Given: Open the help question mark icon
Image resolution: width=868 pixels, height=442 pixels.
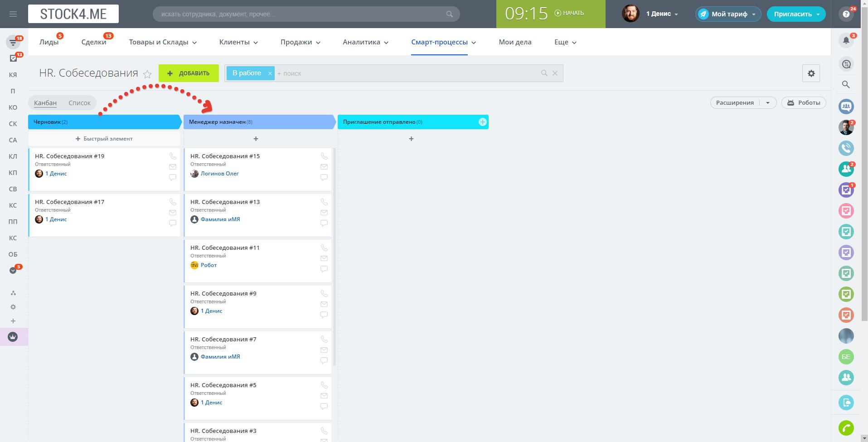Looking at the screenshot, I should click(846, 14).
